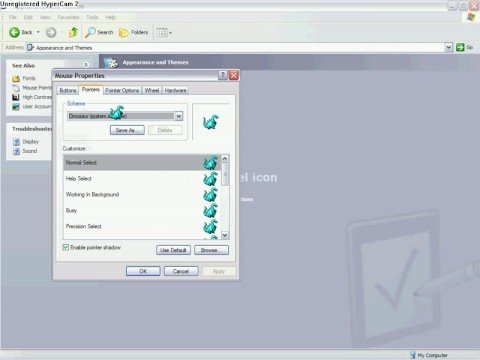Click the Up folder icon
The height and width of the screenshot is (360, 480).
tap(73, 32)
